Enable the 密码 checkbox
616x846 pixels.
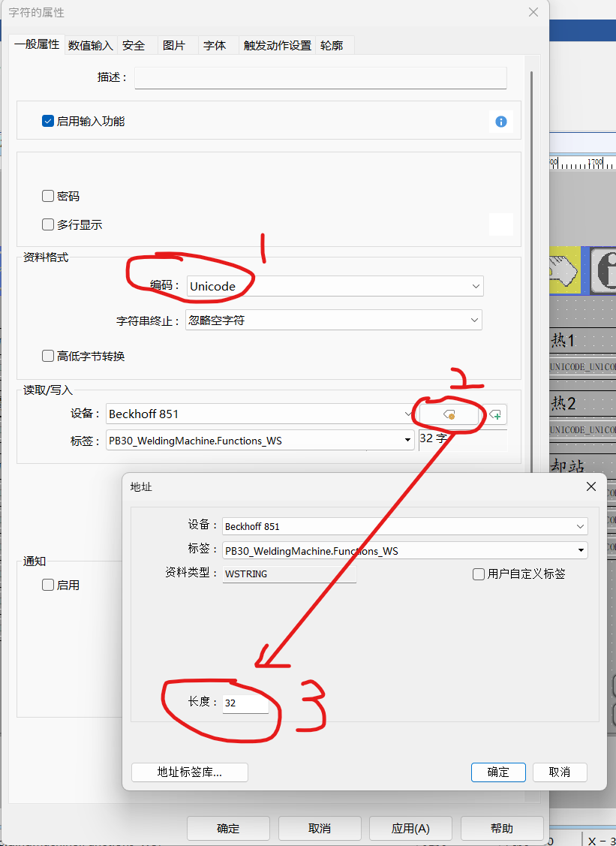coord(48,196)
